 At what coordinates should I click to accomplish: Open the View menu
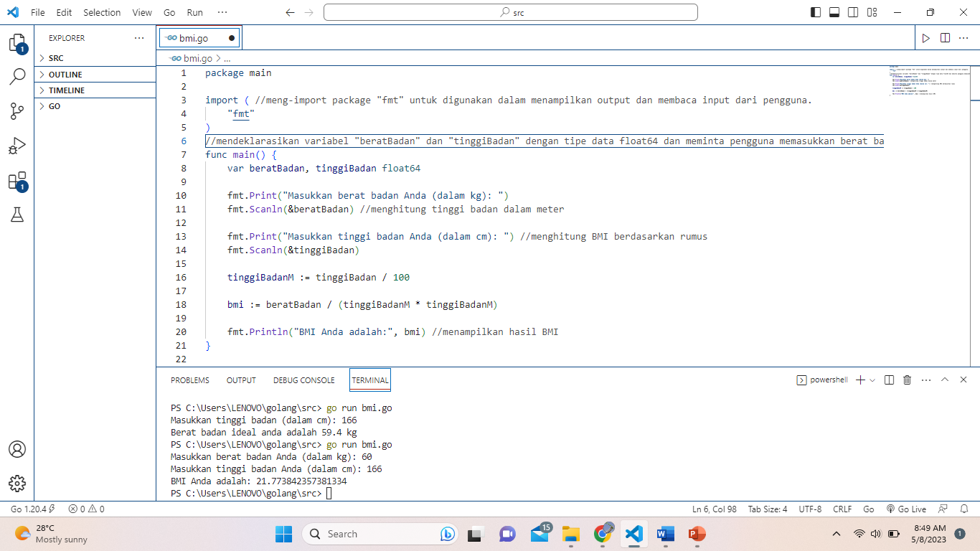click(142, 12)
